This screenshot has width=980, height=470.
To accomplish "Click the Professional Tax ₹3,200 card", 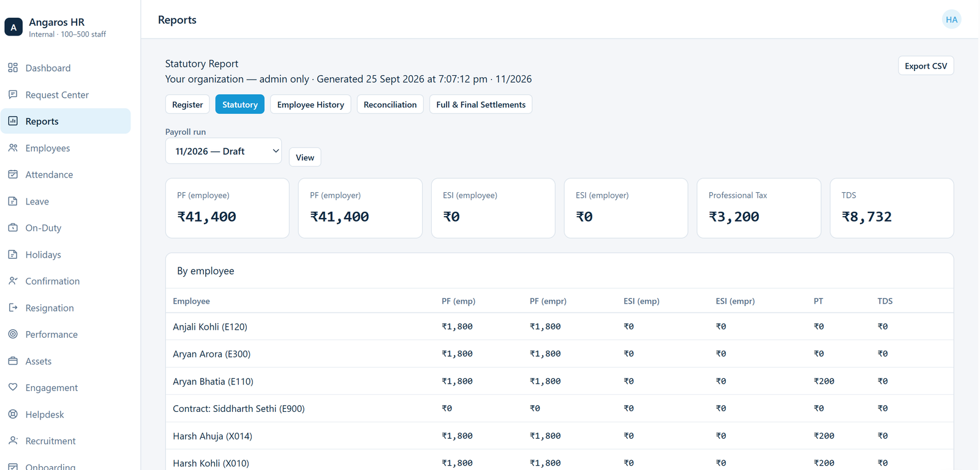I will click(759, 208).
